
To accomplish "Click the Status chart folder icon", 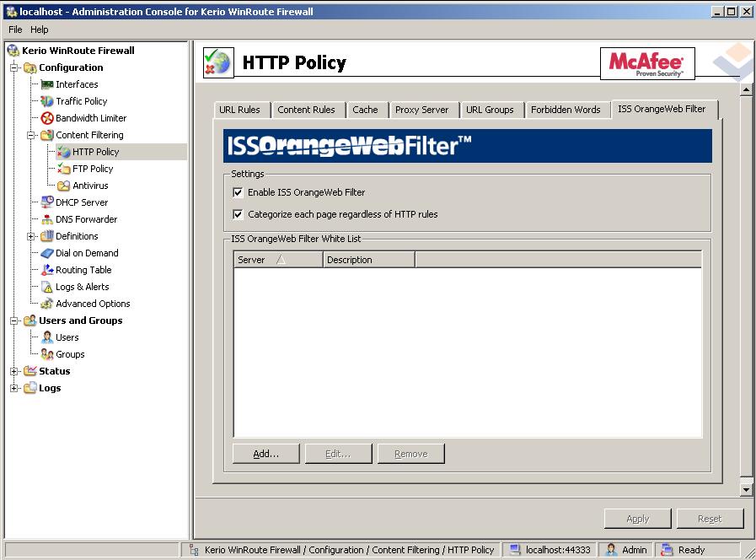I will click(x=29, y=371).
